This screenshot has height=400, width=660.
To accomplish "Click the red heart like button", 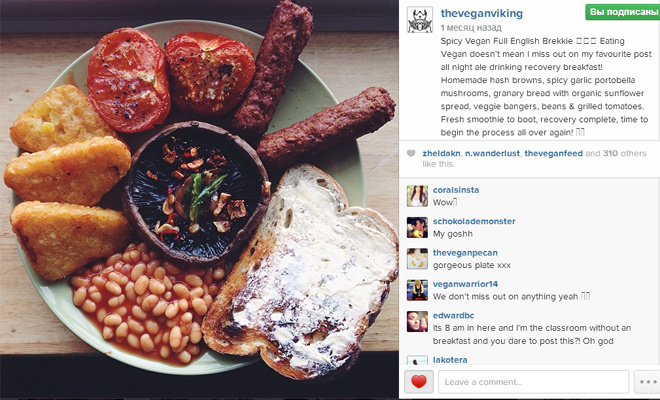I will click(419, 382).
